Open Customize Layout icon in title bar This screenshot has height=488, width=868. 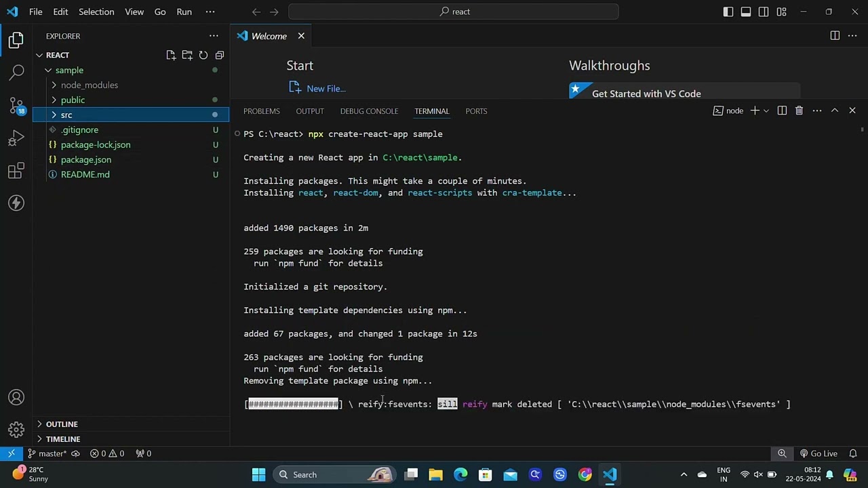[781, 12]
